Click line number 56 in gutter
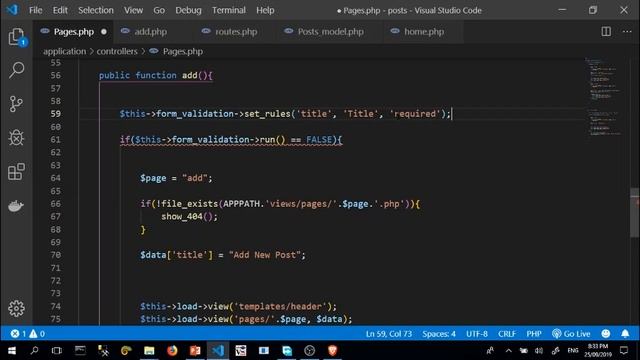The height and width of the screenshot is (360, 640). tap(56, 76)
